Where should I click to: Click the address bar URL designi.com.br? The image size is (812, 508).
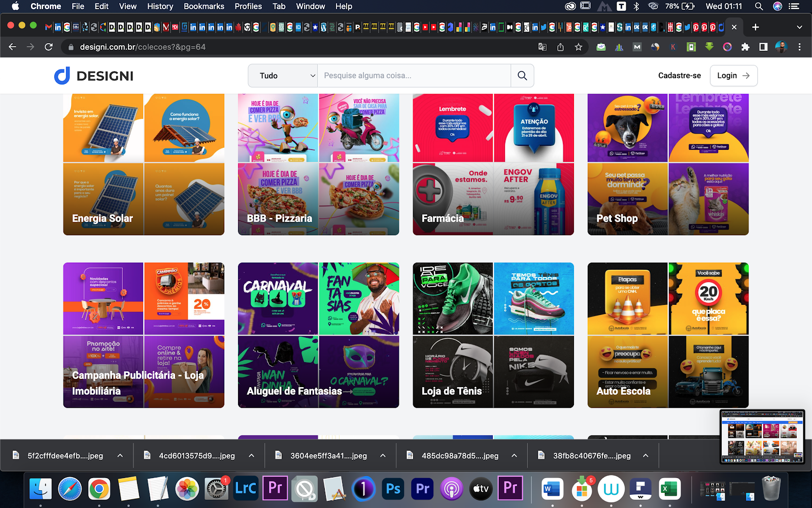pos(143,47)
